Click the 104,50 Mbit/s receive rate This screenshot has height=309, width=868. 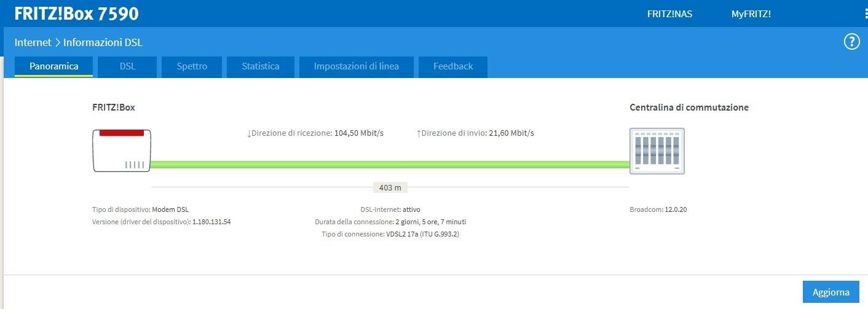tap(359, 133)
